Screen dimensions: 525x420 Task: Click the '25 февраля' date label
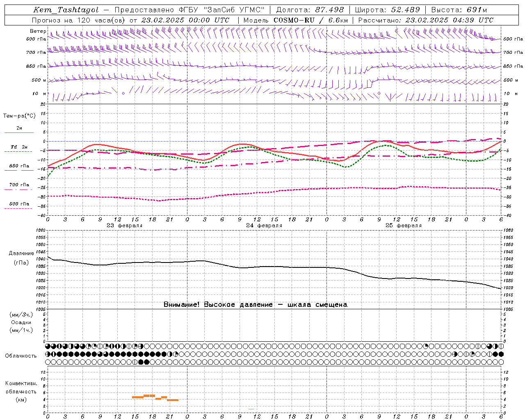coord(404,226)
